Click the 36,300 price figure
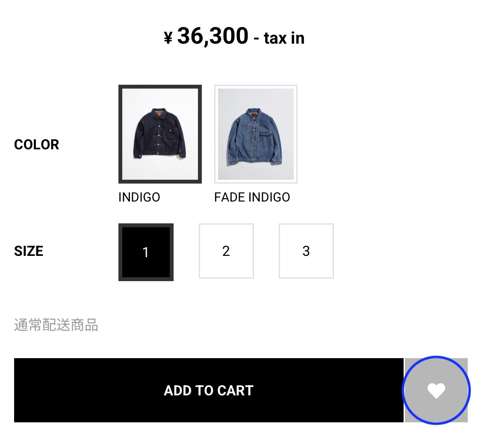Viewport: 481px width, 448px height. tap(212, 36)
